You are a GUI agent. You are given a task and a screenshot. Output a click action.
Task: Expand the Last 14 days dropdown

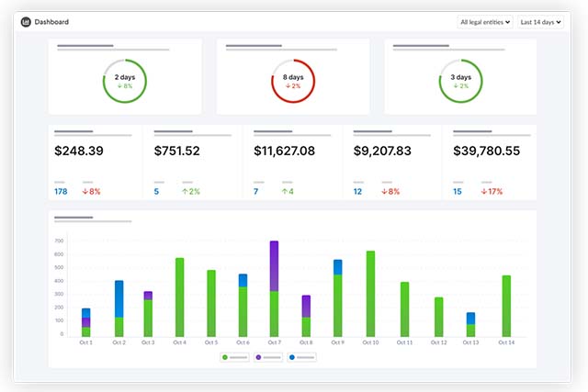pyautogui.click(x=540, y=21)
